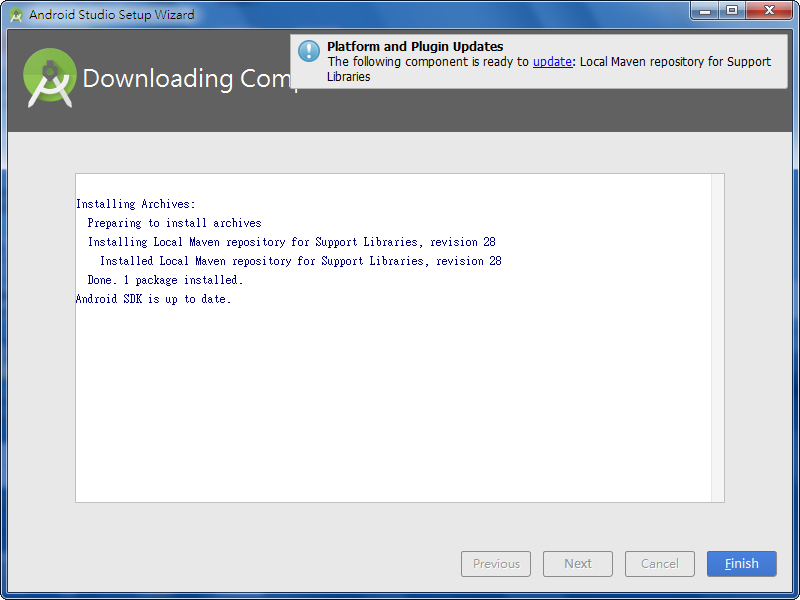Image resolution: width=800 pixels, height=600 pixels.
Task: Minimize the Setup Wizard window
Action: 705,11
